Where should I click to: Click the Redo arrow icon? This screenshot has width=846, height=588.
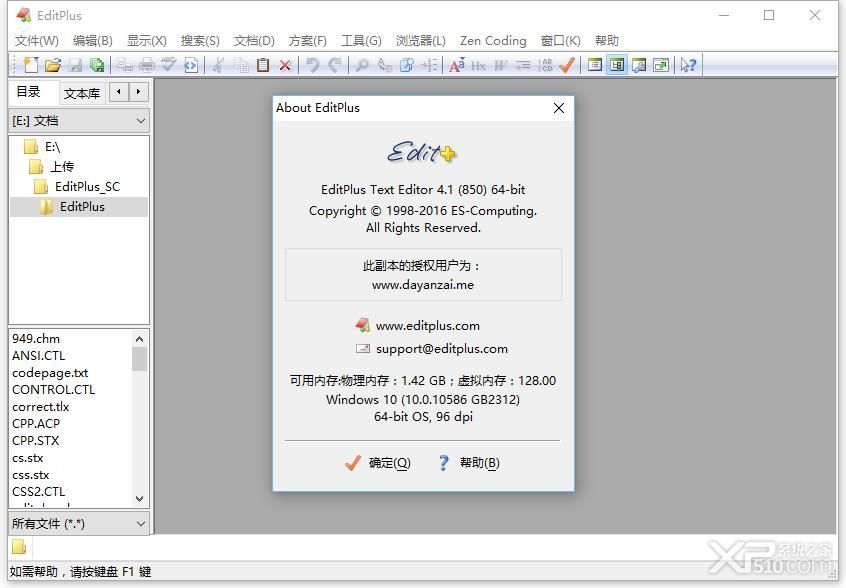pos(335,65)
